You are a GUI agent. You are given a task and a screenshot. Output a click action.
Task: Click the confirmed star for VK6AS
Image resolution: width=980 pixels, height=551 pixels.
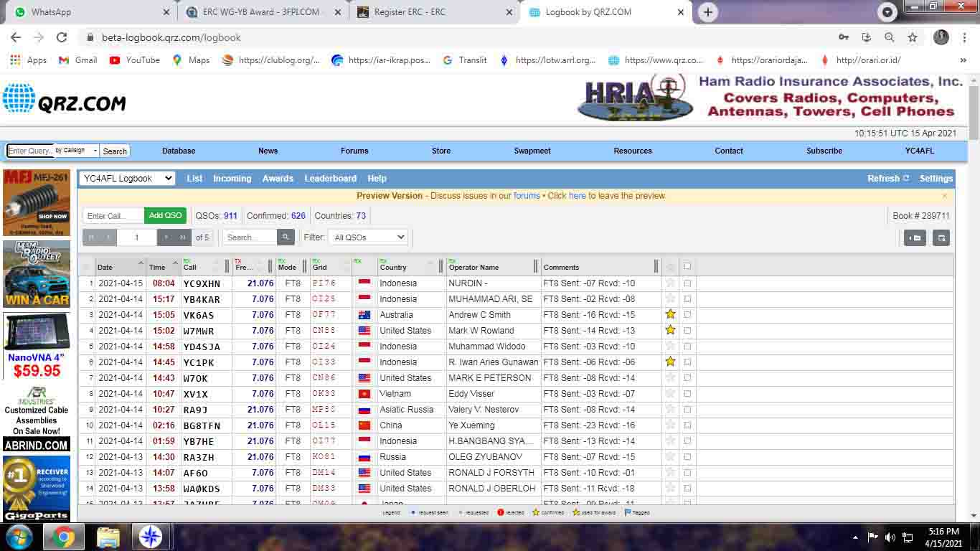[670, 315]
